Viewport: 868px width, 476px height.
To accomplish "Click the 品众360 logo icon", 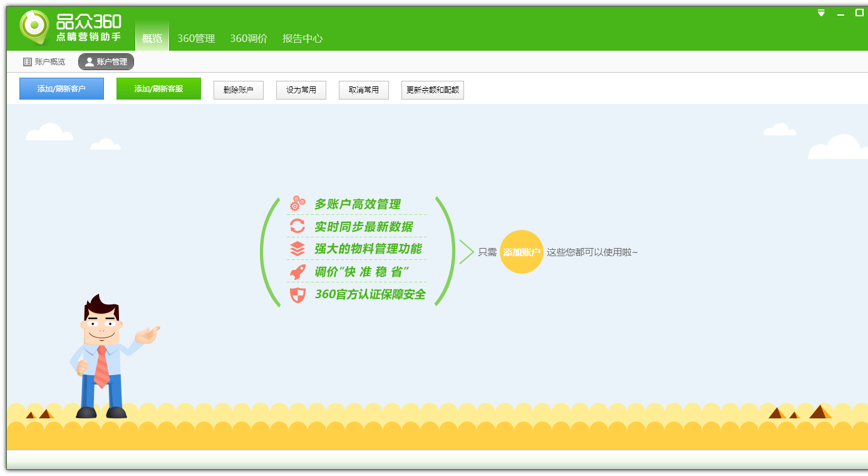I will [35, 26].
